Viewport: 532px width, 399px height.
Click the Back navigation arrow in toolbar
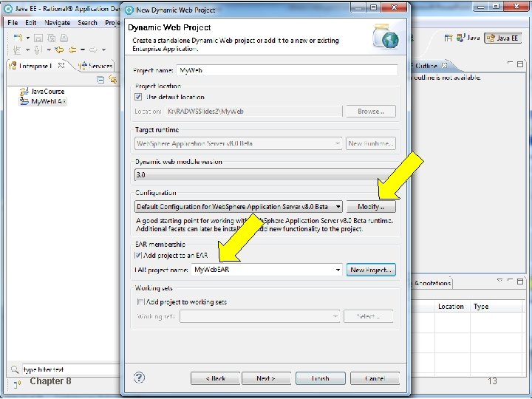pos(72,50)
